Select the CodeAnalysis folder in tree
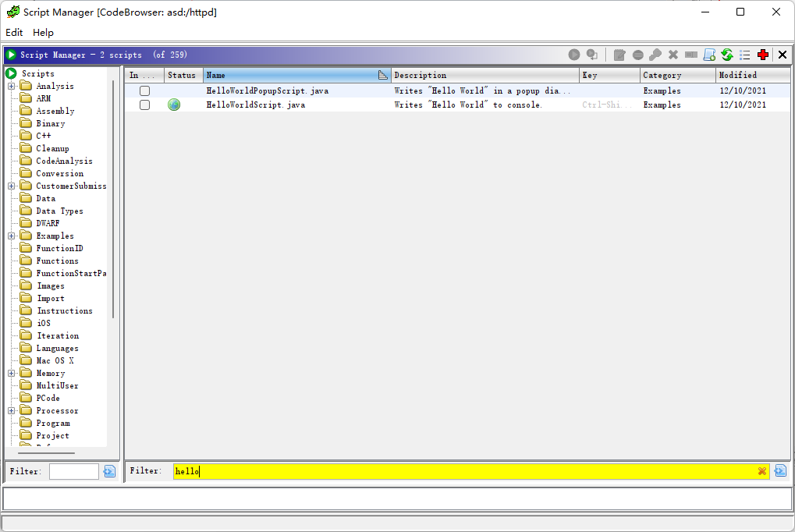This screenshot has width=795, height=532. pos(65,161)
